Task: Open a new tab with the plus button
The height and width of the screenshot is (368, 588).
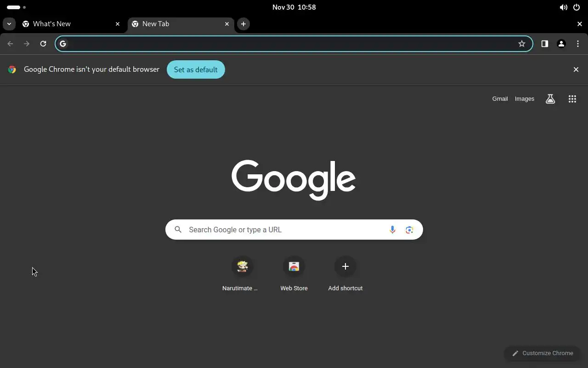Action: coord(243,24)
